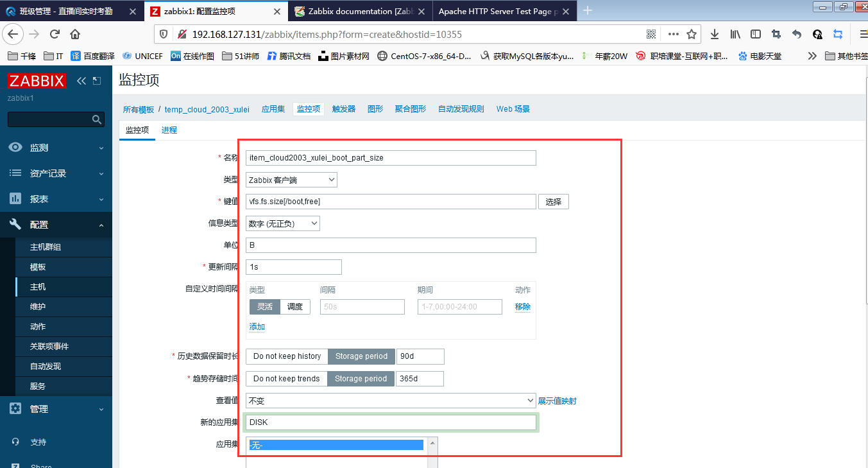Choose Do not keep history

[x=287, y=356]
